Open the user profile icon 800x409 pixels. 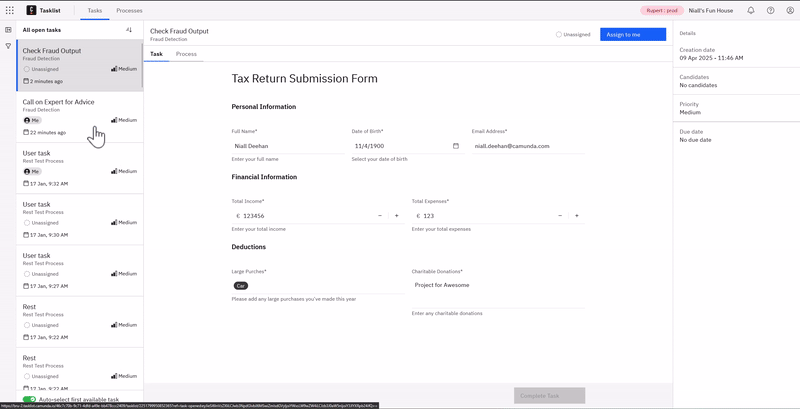[x=789, y=10]
